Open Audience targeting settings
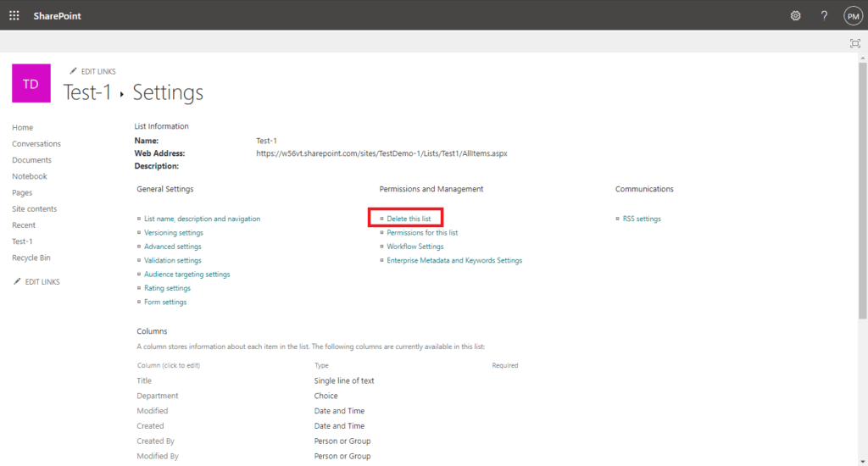Screen dimensions: 868x466 pos(187,274)
